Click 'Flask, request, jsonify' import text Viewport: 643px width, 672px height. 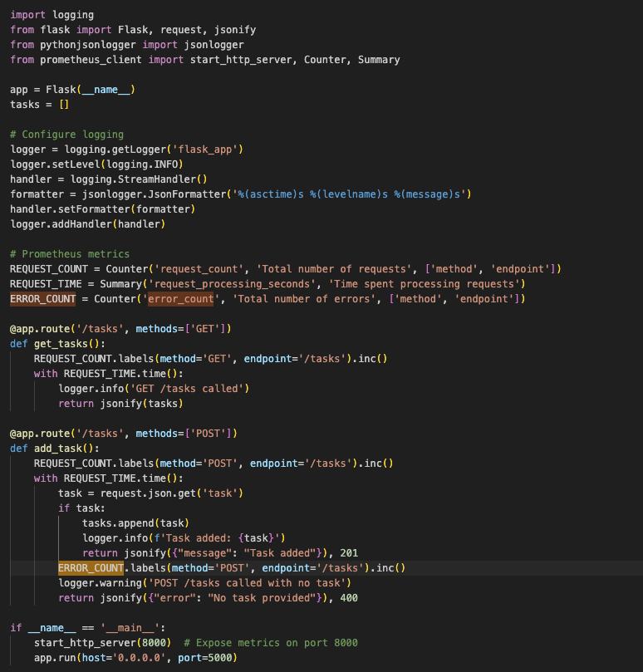(x=187, y=30)
